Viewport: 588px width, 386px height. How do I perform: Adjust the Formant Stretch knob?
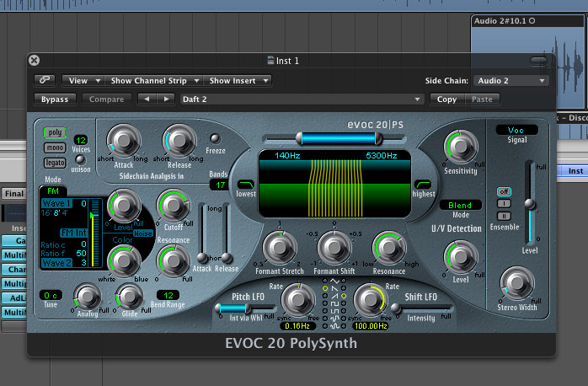(280, 248)
